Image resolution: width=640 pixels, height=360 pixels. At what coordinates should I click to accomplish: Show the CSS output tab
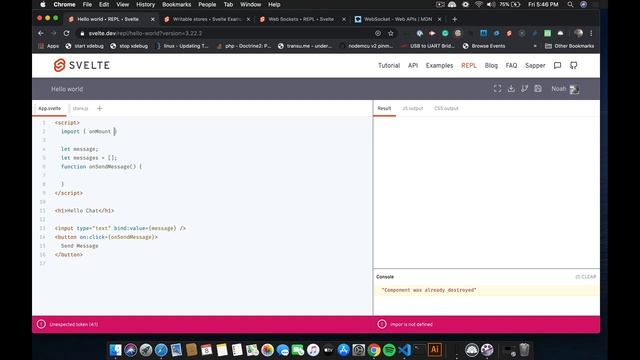(x=446, y=109)
